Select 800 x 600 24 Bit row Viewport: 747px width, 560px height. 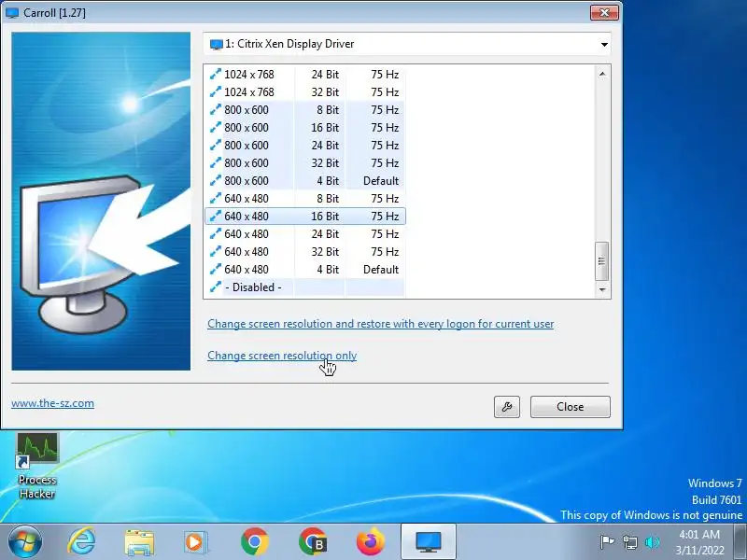coord(305,146)
